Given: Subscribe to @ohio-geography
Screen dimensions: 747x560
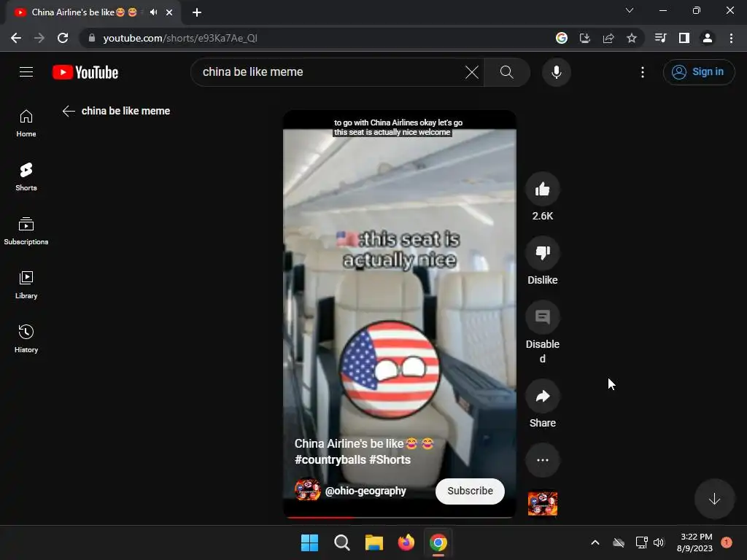Looking at the screenshot, I should (x=470, y=491).
